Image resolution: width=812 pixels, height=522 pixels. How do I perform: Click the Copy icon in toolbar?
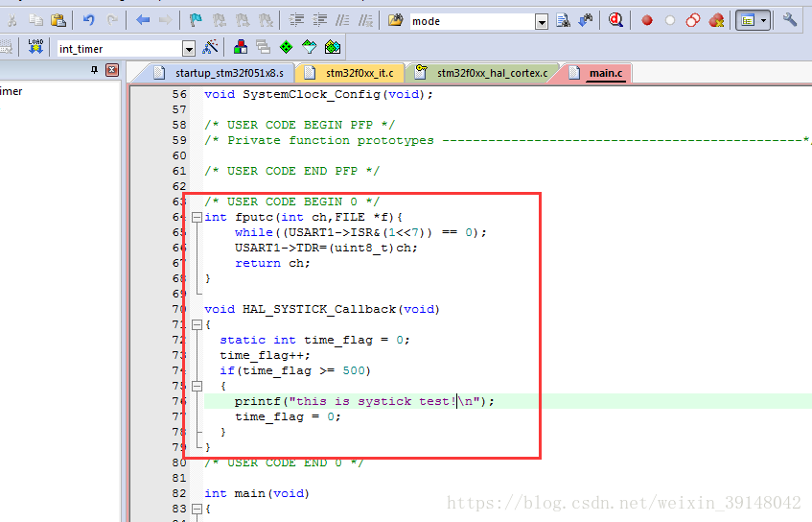[35, 21]
